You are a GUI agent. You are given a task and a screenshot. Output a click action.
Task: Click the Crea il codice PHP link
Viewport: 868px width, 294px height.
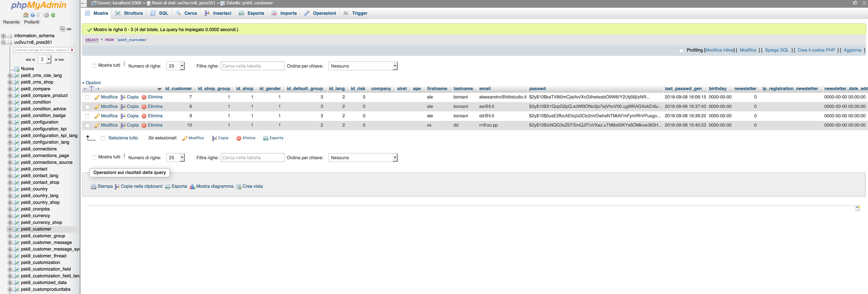(x=816, y=50)
